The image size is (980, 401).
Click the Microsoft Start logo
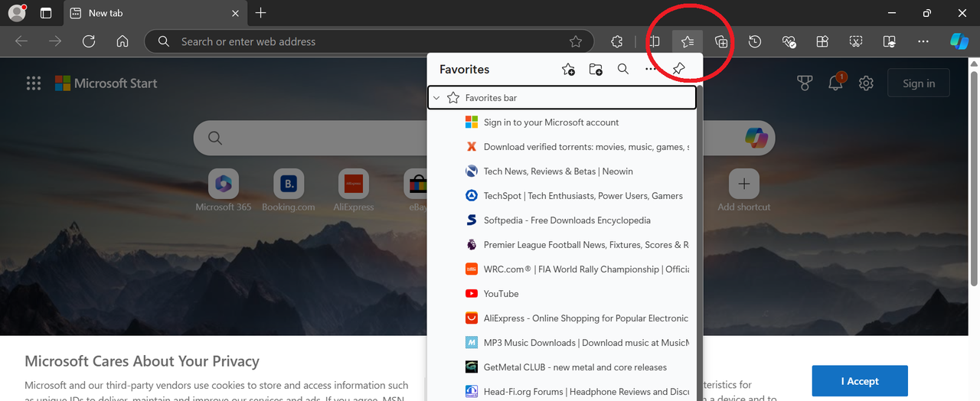106,83
